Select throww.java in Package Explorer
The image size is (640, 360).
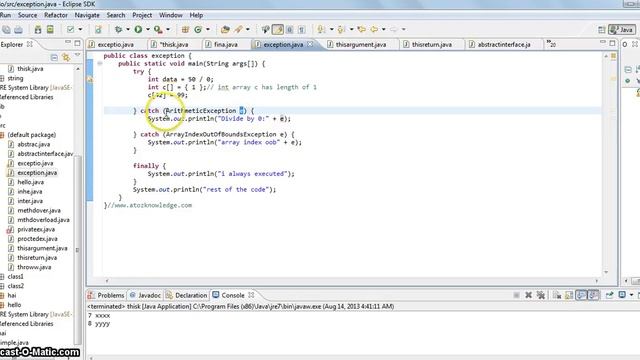(34, 267)
